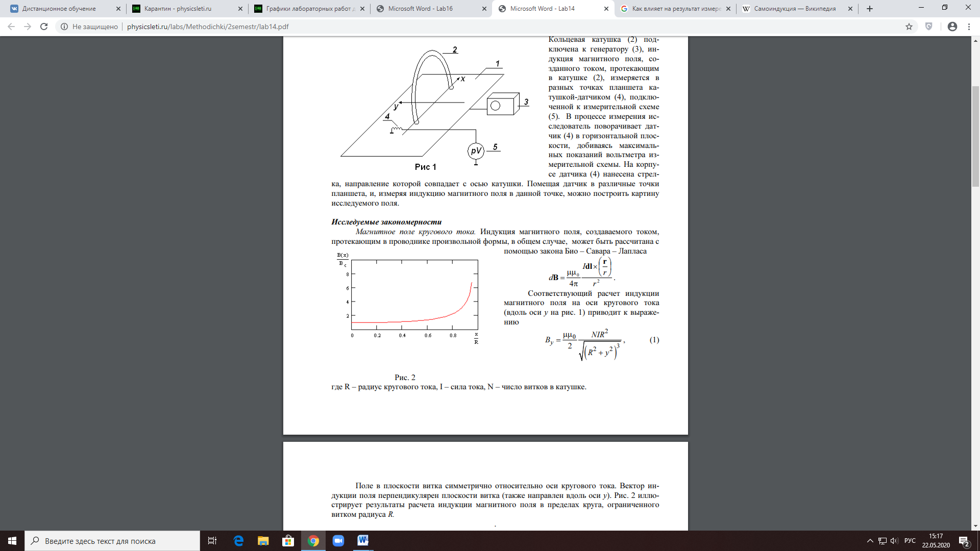Open Task View on the taskbar

(212, 541)
